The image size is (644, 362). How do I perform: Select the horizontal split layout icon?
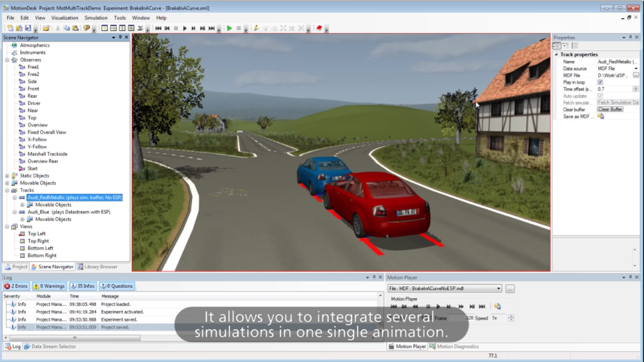tap(114, 28)
